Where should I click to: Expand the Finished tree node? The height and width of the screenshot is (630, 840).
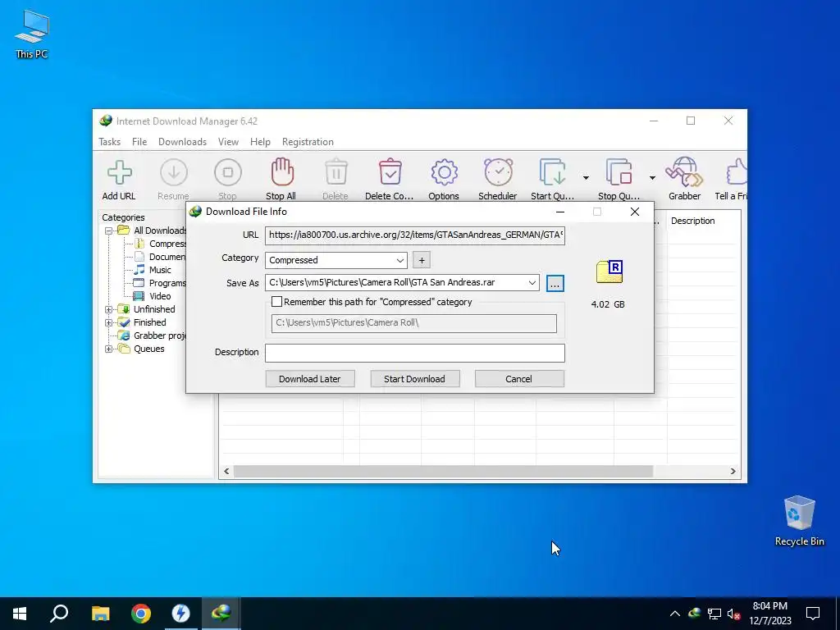[x=109, y=323]
